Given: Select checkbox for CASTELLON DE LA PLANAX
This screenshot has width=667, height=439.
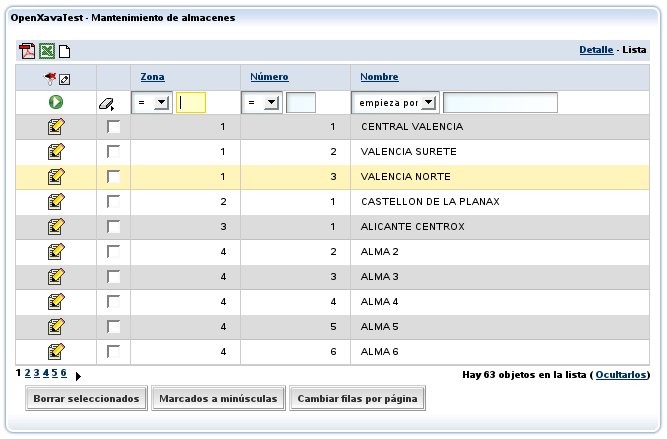Looking at the screenshot, I should (x=113, y=201).
